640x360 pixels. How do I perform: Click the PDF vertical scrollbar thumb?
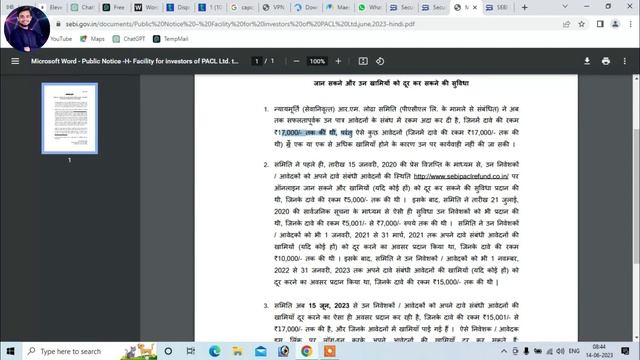point(636,196)
